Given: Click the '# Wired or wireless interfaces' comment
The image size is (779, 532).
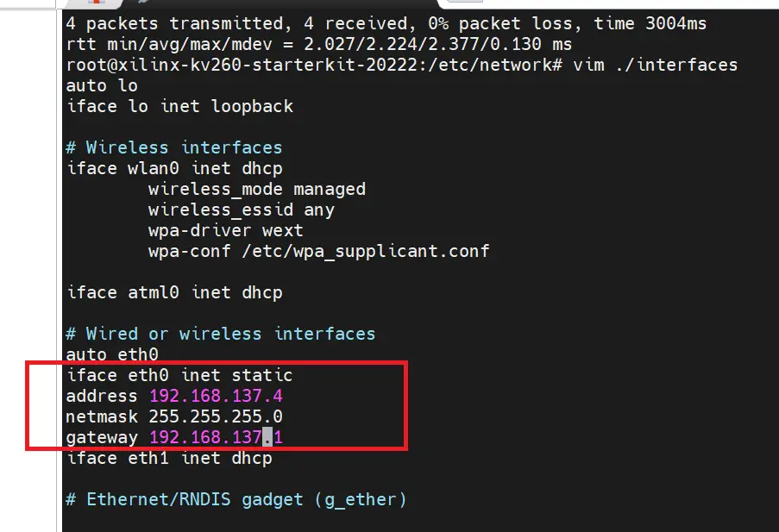Looking at the screenshot, I should [x=221, y=334].
